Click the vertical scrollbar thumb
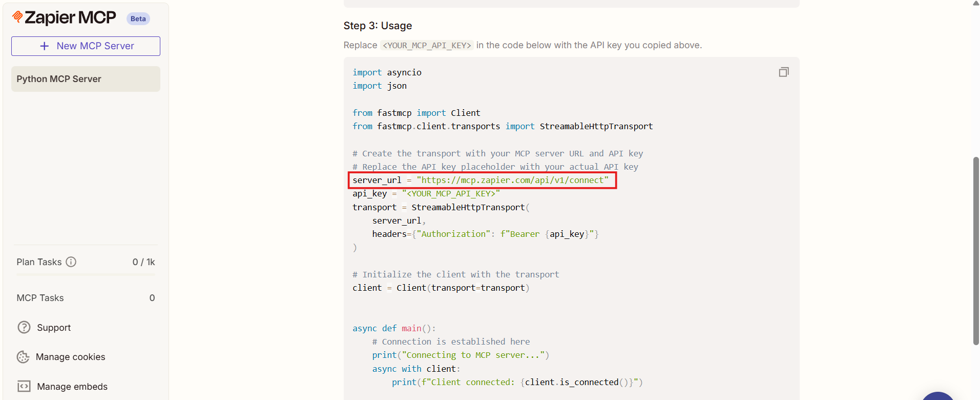 [975, 251]
